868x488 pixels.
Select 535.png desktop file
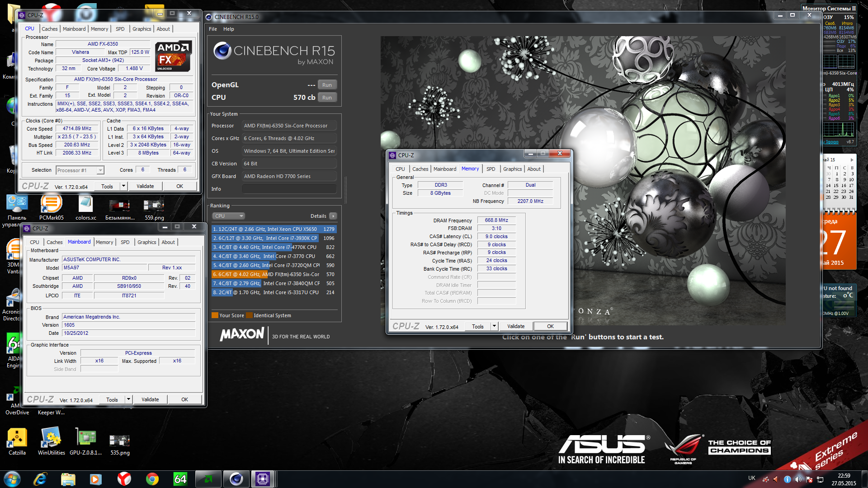(x=120, y=444)
